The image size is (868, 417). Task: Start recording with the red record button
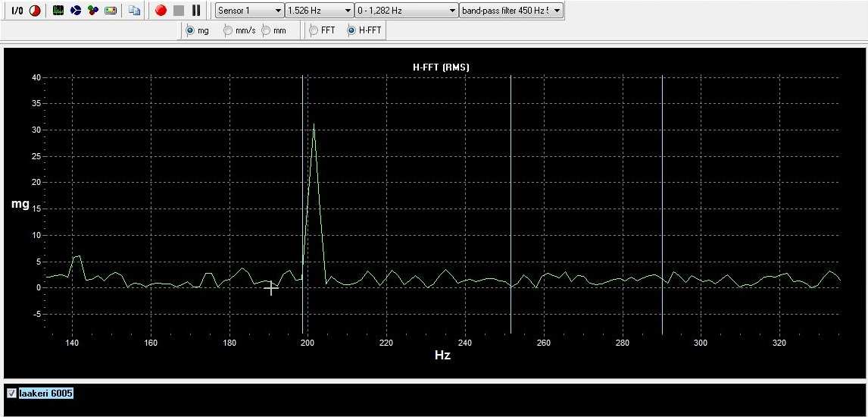tap(161, 11)
